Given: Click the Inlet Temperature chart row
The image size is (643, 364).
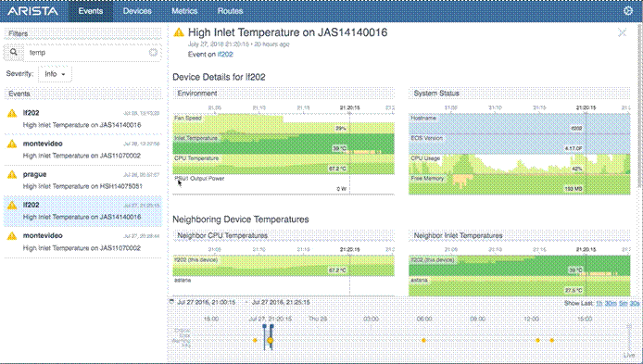Looking at the screenshot, I should [x=284, y=144].
